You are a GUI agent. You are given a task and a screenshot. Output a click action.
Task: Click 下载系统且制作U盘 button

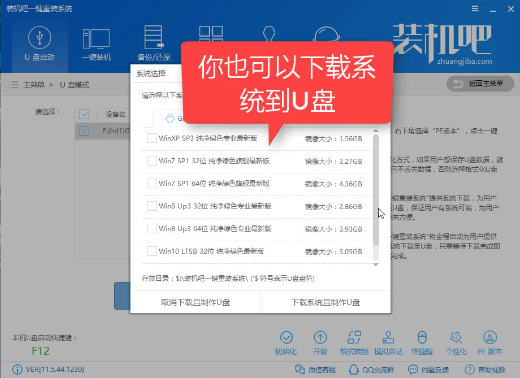pos(325,302)
